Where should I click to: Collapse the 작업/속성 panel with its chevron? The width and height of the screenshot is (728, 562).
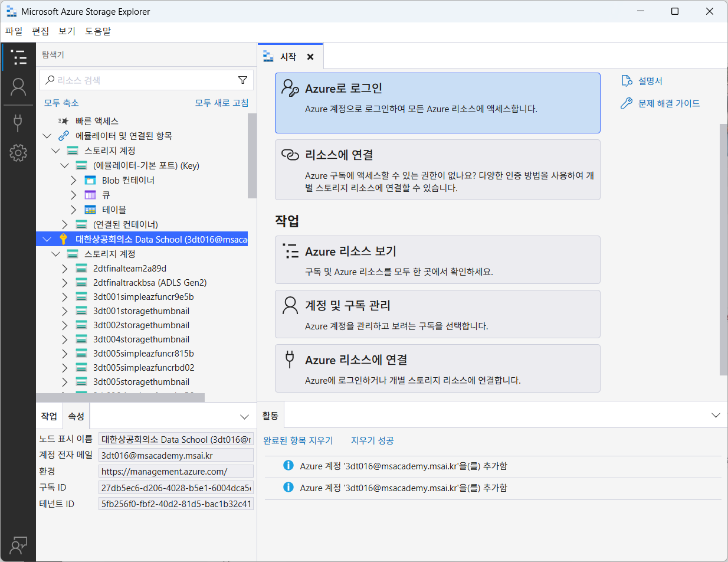point(245,416)
